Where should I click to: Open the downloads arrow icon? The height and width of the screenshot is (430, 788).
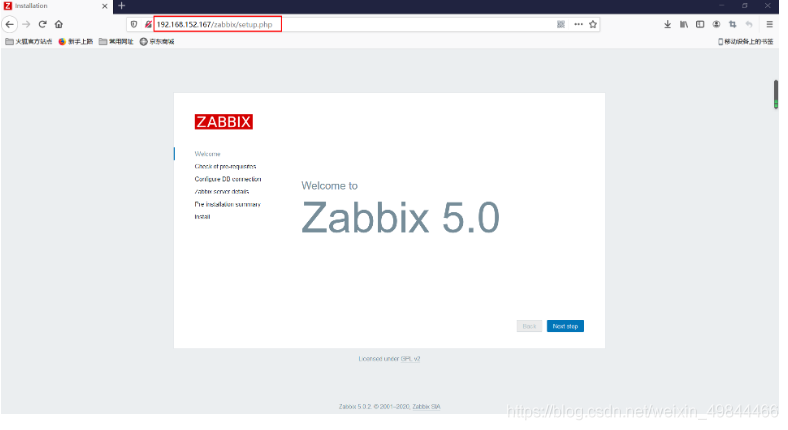click(x=667, y=24)
